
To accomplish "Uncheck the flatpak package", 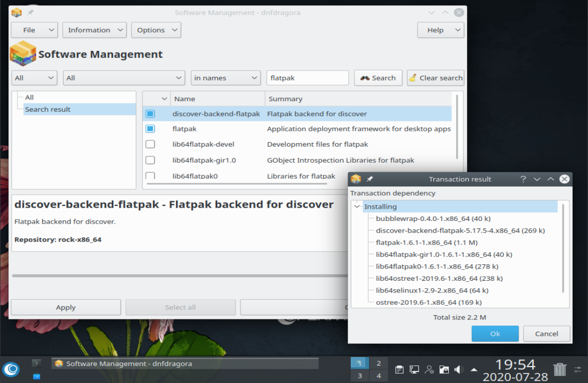I will [x=150, y=129].
